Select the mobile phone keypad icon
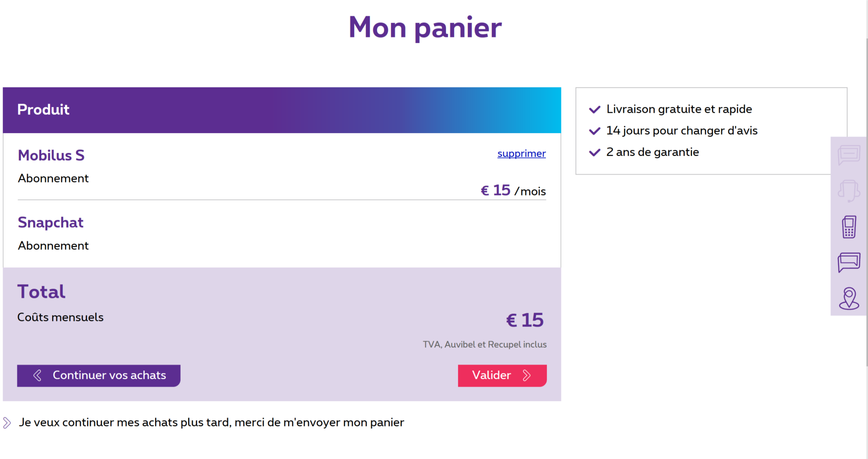Screen dimensions: 868x459 849,227
